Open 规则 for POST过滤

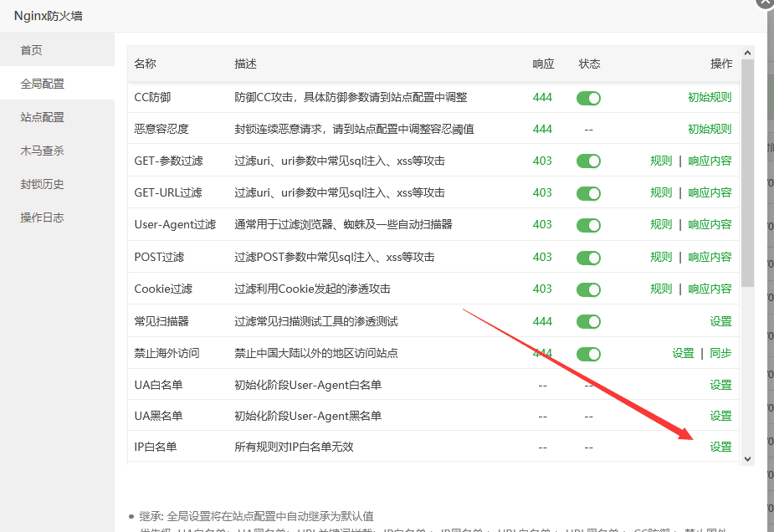[x=661, y=257]
